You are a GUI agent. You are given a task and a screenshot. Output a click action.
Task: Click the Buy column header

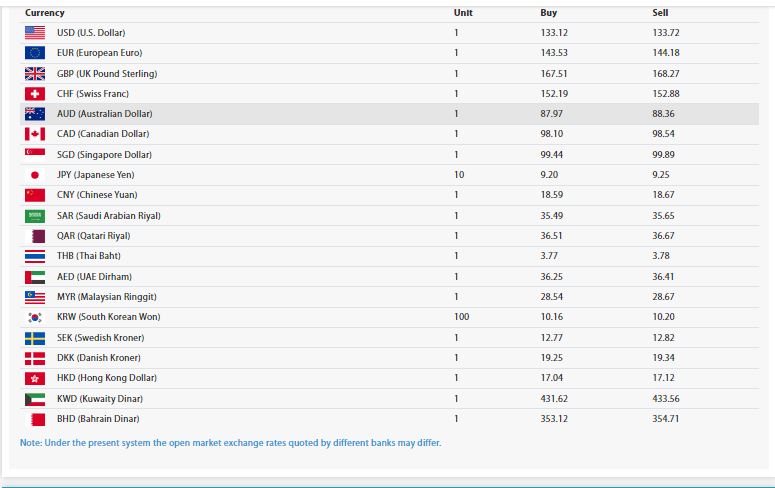(548, 13)
